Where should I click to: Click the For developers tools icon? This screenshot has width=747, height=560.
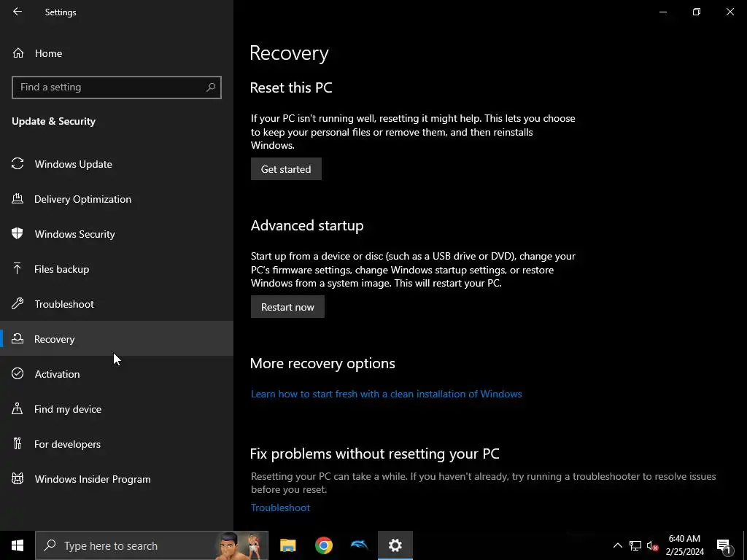(x=18, y=444)
